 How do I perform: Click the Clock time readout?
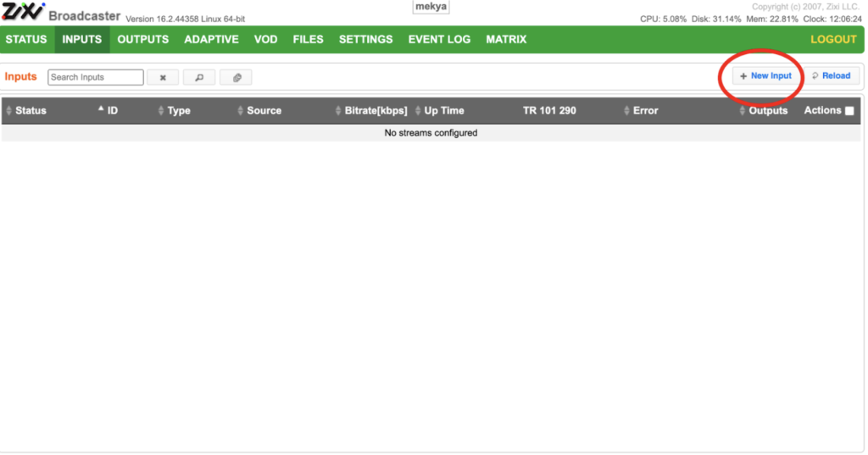[x=832, y=19]
